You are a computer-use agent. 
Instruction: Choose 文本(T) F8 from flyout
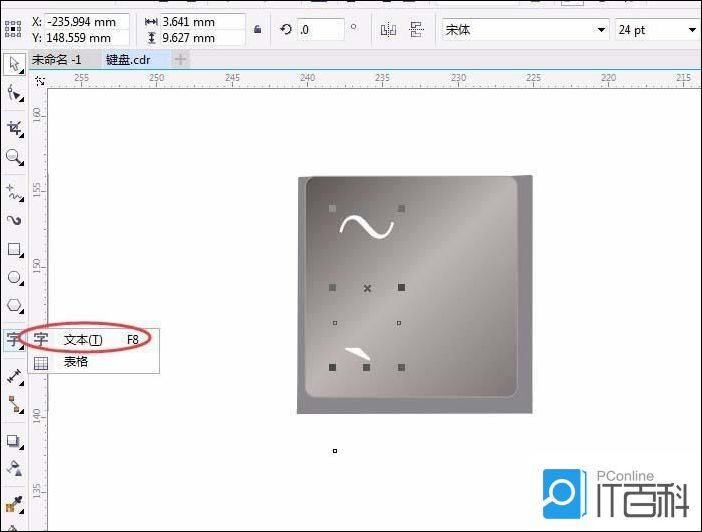coord(94,340)
